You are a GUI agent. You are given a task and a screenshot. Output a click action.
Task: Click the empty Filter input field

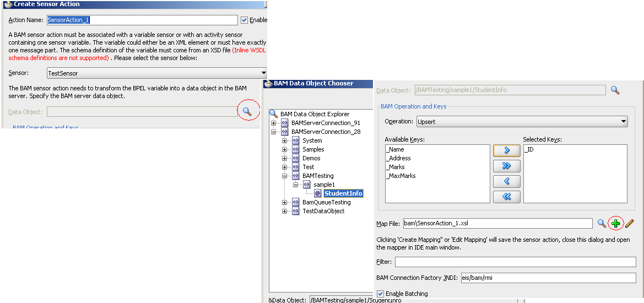point(516,262)
